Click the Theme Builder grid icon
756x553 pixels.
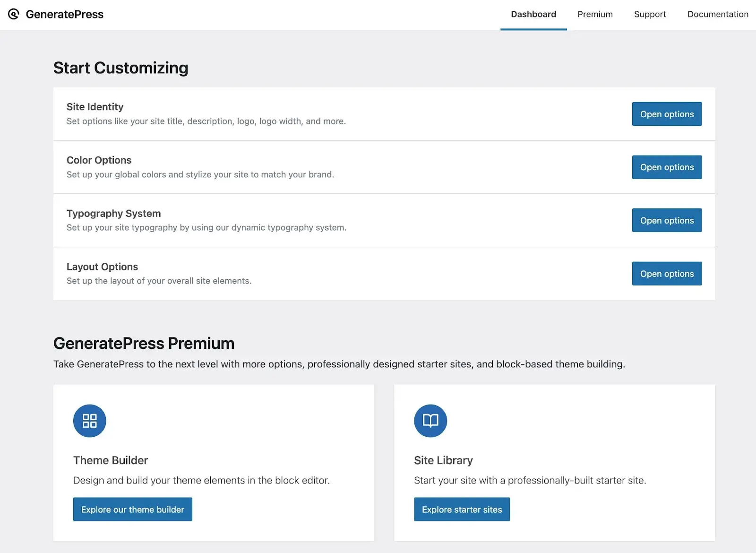point(90,421)
